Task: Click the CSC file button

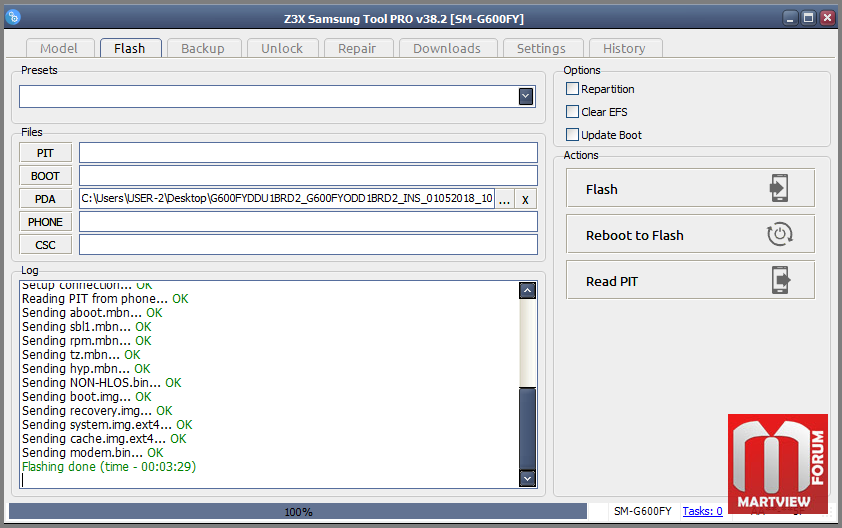Action: pyautogui.click(x=46, y=245)
